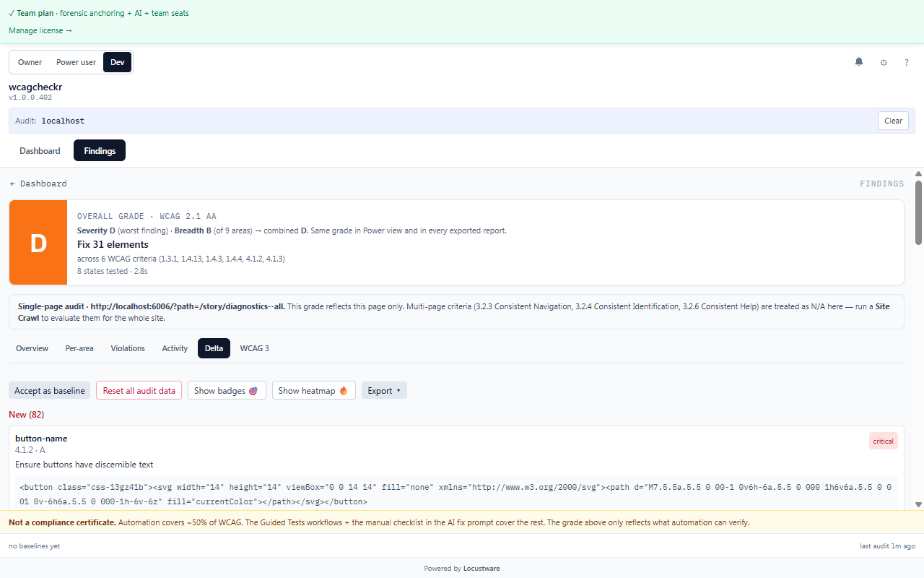Open the Overview sub-tab
Viewport: 924px width, 578px height.
coord(32,348)
